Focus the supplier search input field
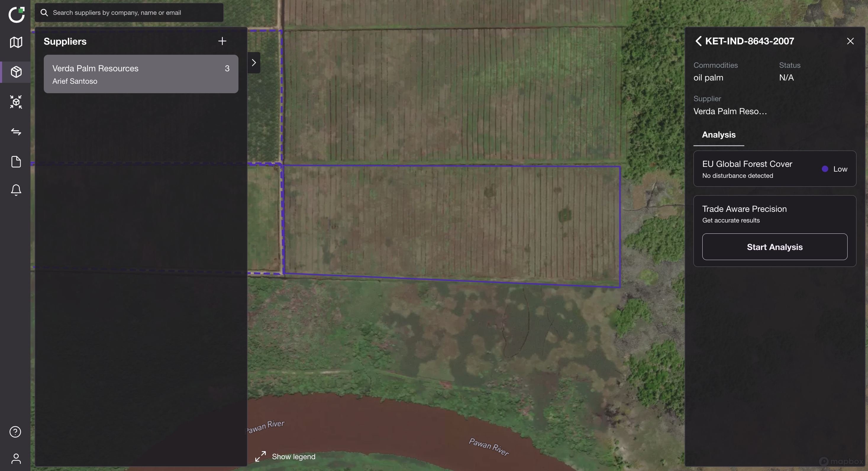 pyautogui.click(x=135, y=13)
